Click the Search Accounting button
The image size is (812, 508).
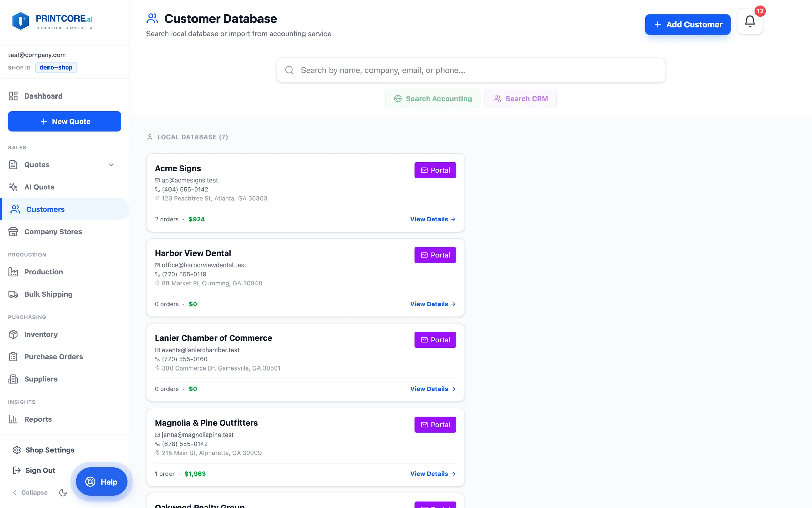[x=432, y=99]
